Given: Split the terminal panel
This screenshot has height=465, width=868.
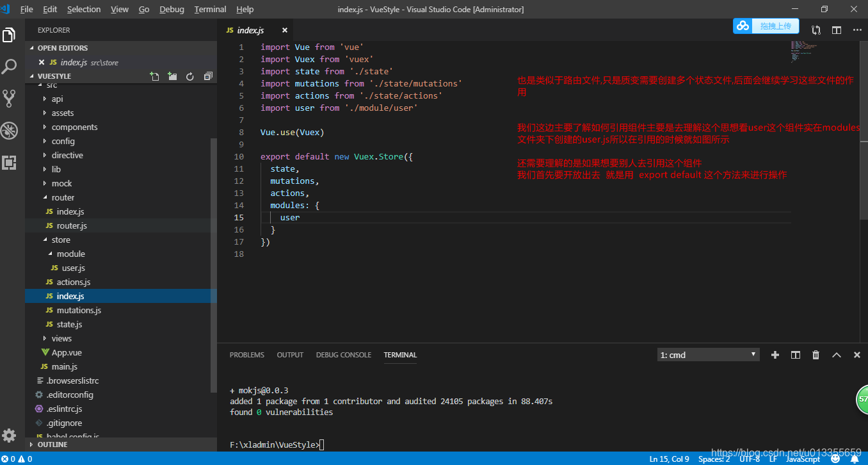Looking at the screenshot, I should pyautogui.click(x=796, y=355).
